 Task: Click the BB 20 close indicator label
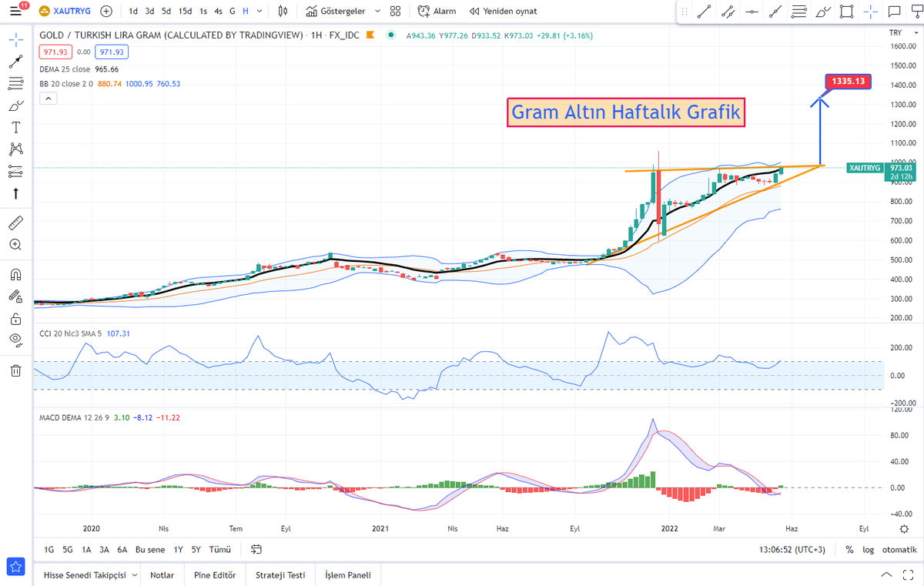66,83
